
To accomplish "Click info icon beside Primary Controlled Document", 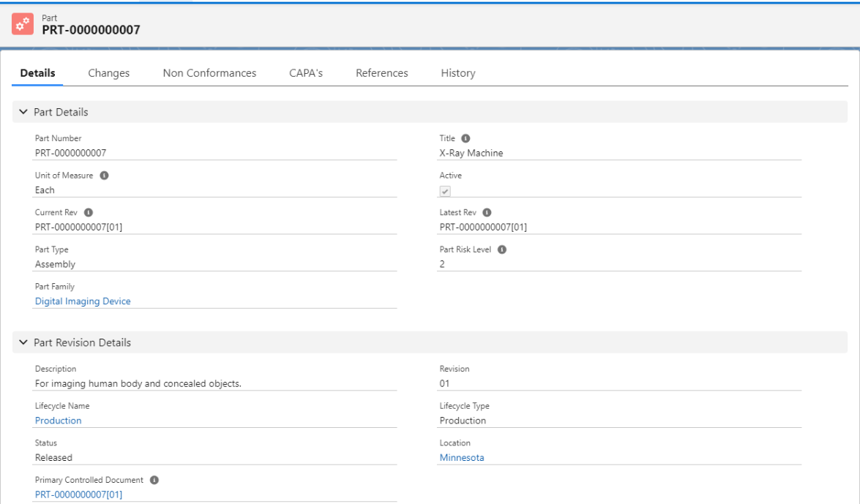I will pyautogui.click(x=154, y=481).
